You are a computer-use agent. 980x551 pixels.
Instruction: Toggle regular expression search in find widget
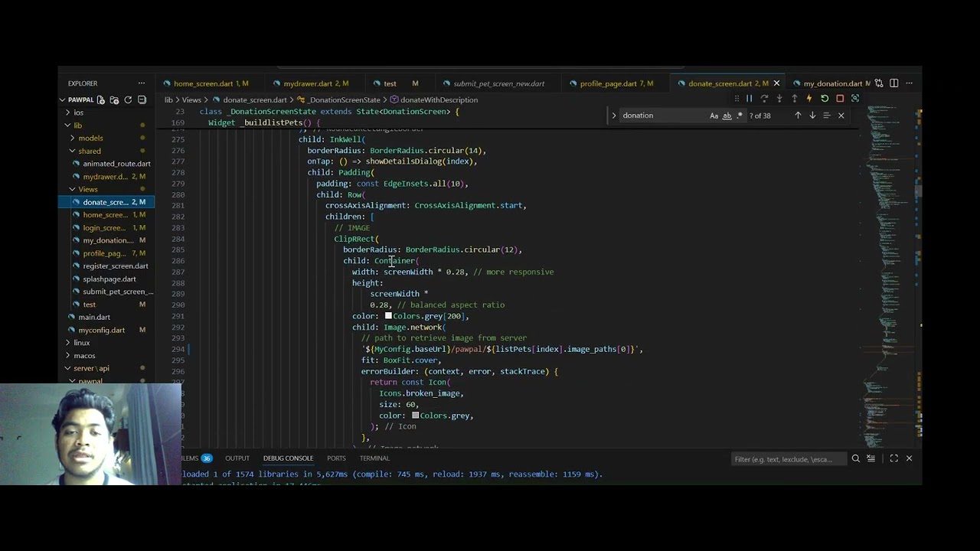coord(740,116)
